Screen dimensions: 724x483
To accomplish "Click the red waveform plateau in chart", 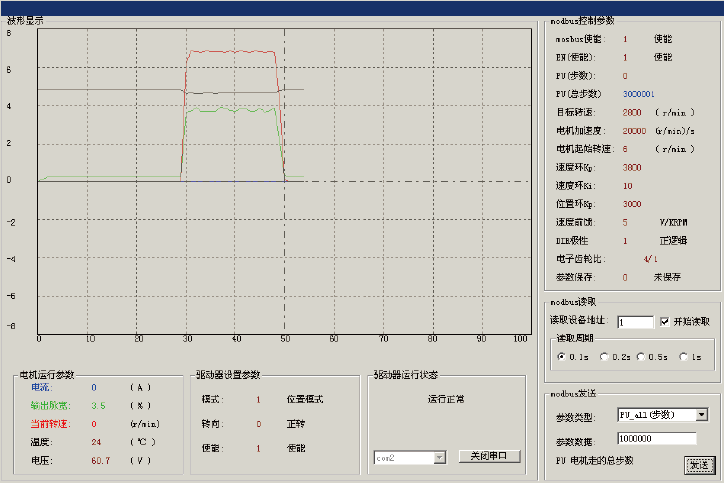I will (x=230, y=51).
